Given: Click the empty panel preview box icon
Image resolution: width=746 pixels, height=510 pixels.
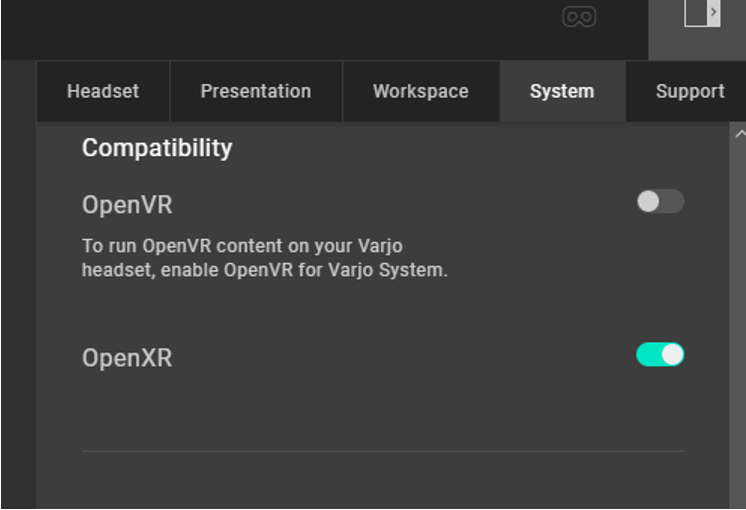Looking at the screenshot, I should [696, 12].
